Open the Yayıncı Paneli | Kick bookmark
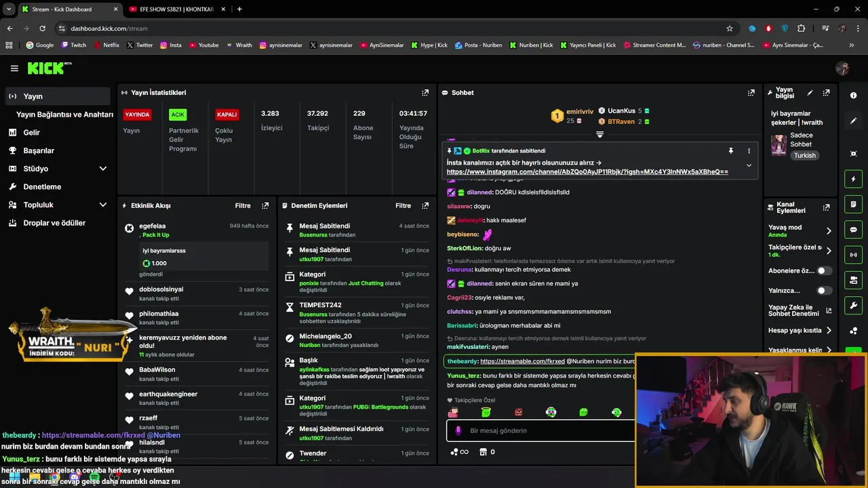The height and width of the screenshot is (488, 868). click(x=588, y=45)
